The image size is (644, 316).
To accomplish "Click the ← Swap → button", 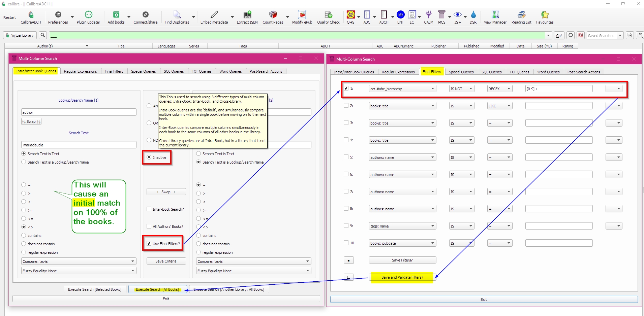I will (x=166, y=192).
